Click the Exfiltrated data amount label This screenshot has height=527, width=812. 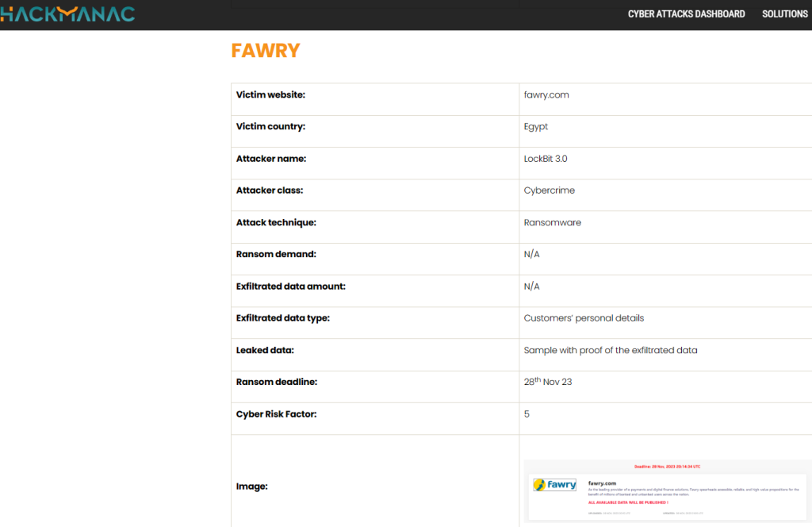tap(291, 287)
